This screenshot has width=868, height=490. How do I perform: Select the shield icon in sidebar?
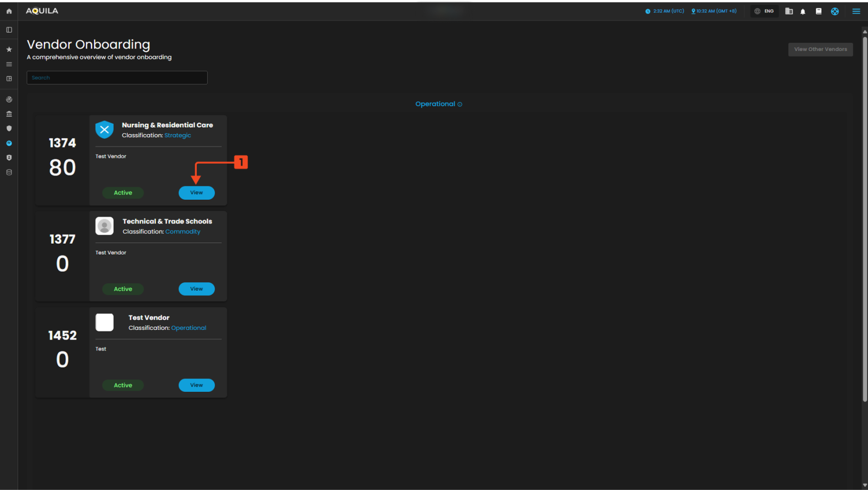click(x=9, y=129)
